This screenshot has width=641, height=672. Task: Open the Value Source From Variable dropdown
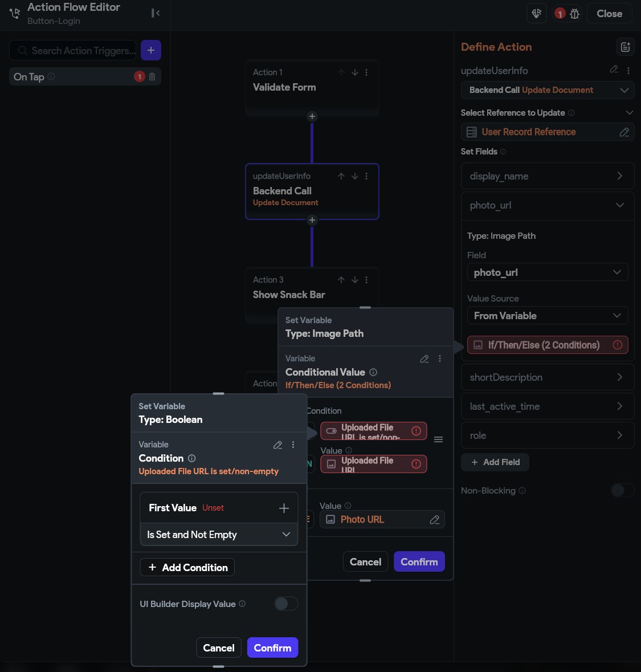(x=547, y=316)
